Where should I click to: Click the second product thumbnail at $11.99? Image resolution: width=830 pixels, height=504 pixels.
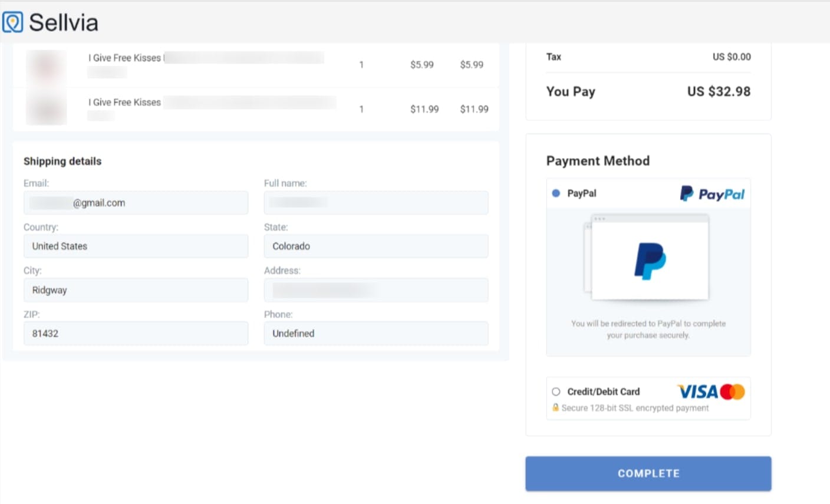(46, 108)
